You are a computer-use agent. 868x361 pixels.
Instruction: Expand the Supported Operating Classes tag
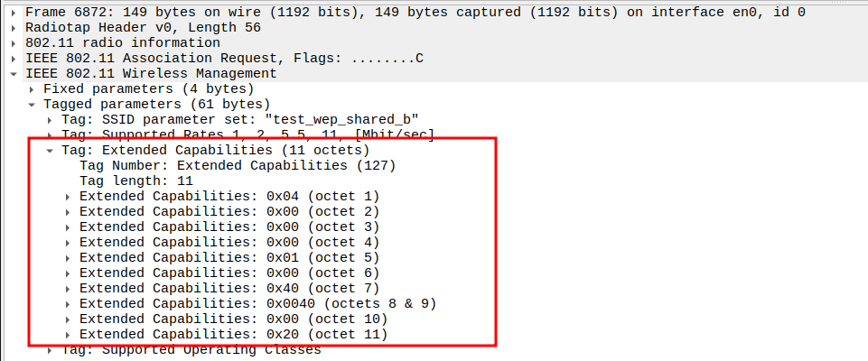point(51,349)
